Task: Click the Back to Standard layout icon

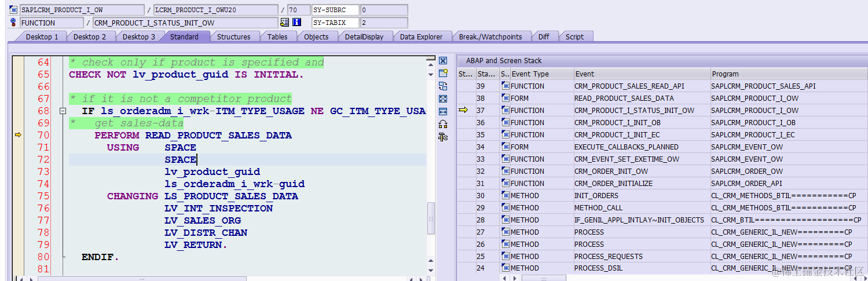Action: pos(443,137)
